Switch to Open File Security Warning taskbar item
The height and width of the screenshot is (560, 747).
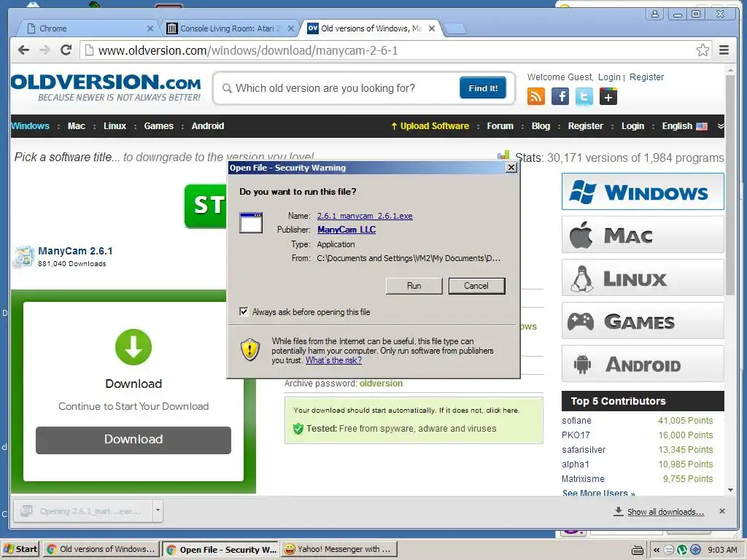(220, 550)
